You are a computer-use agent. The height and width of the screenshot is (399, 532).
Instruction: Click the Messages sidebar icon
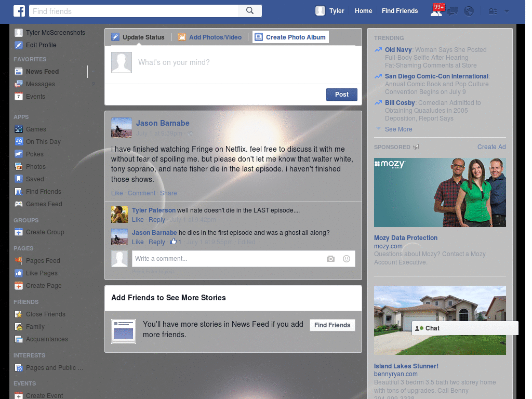tap(19, 84)
